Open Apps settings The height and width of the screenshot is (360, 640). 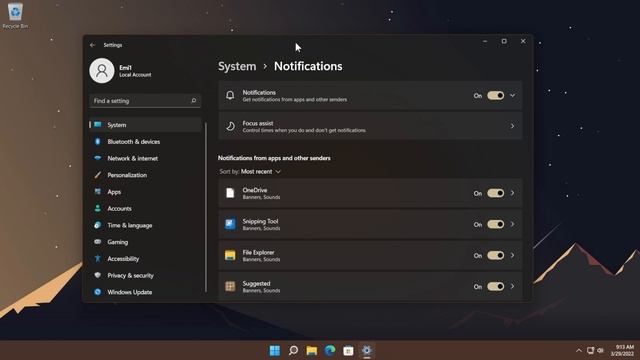click(x=145, y=192)
